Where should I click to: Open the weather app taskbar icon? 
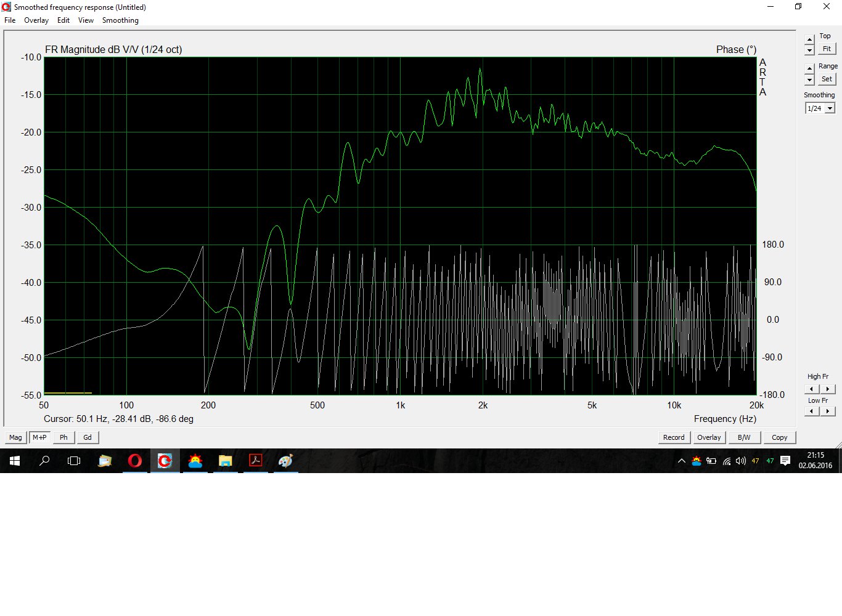195,461
